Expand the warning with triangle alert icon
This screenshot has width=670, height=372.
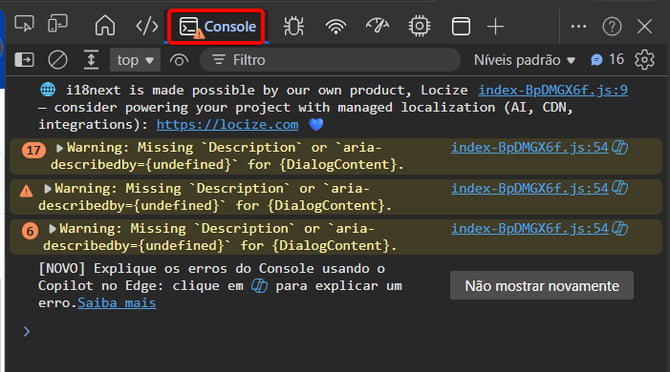coord(47,188)
